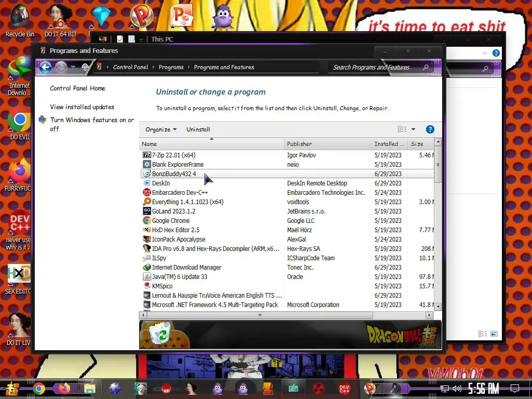The height and width of the screenshot is (399, 532).
Task: Select Lernout & Hauspie TruVoice TTS entry
Action: 287,295
